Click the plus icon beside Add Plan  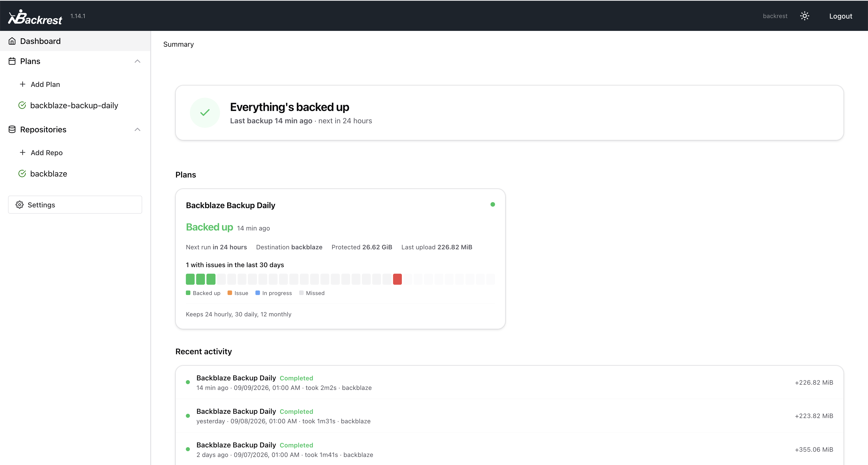(23, 84)
